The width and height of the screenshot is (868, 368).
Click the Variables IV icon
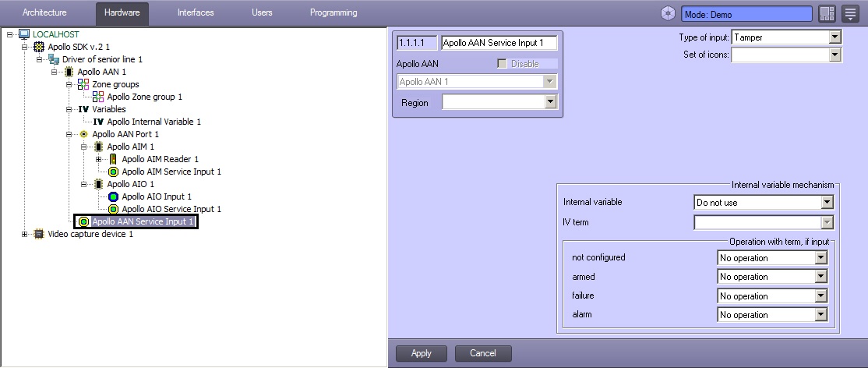83,109
